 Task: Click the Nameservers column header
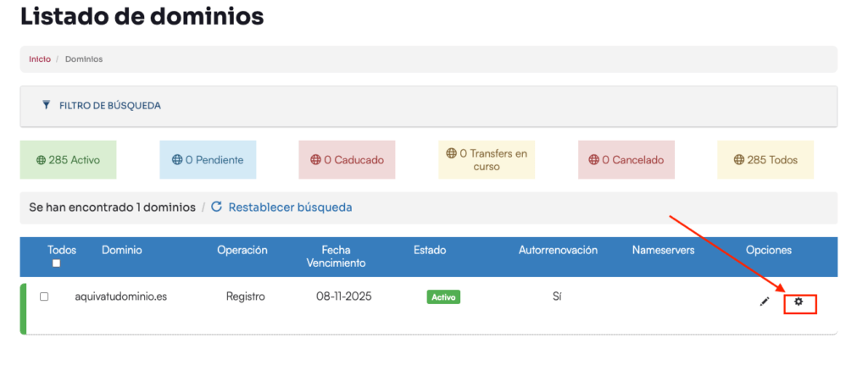[663, 250]
